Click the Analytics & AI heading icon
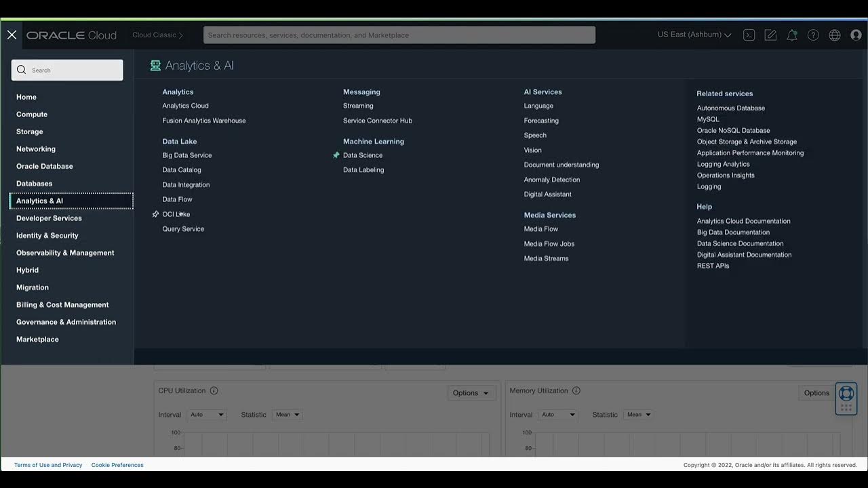 [155, 66]
